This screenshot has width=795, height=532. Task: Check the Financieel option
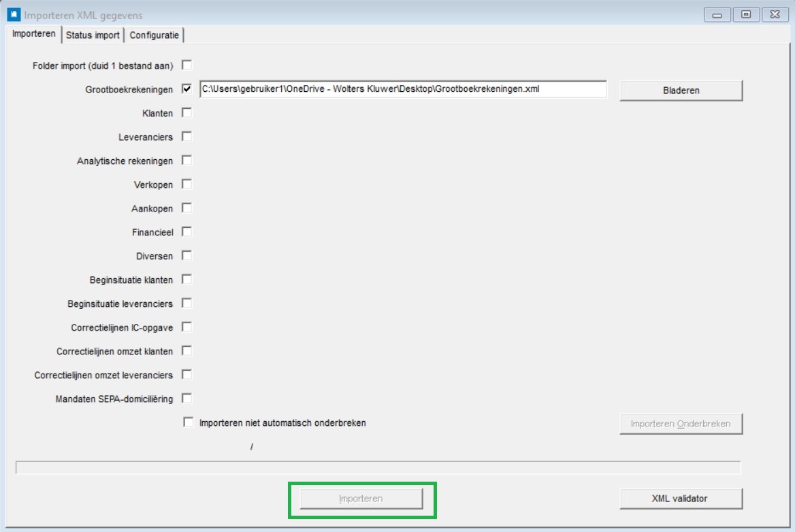click(x=187, y=232)
